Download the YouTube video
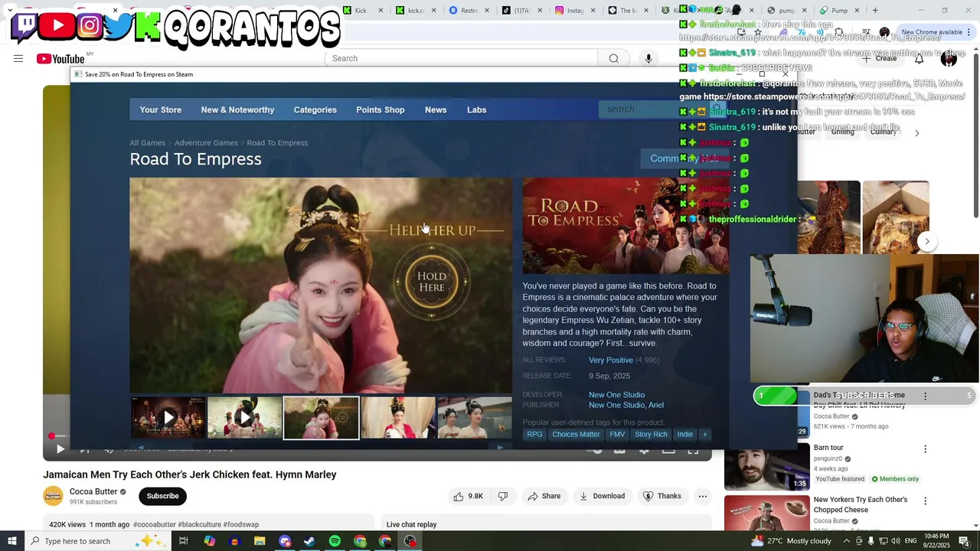980x551 pixels. (602, 496)
